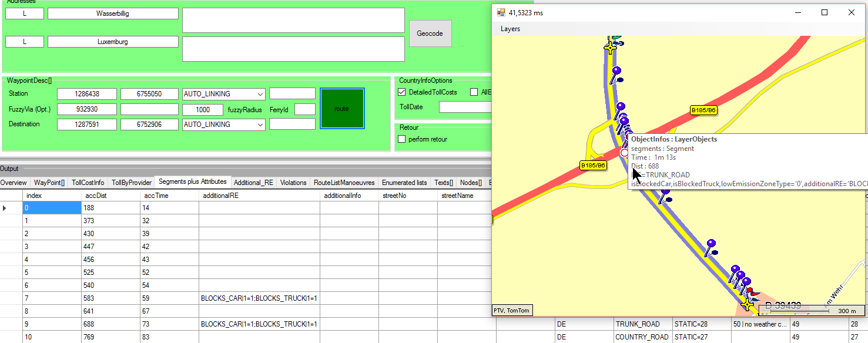
Task: Open the Violations tab
Action: [x=293, y=183]
